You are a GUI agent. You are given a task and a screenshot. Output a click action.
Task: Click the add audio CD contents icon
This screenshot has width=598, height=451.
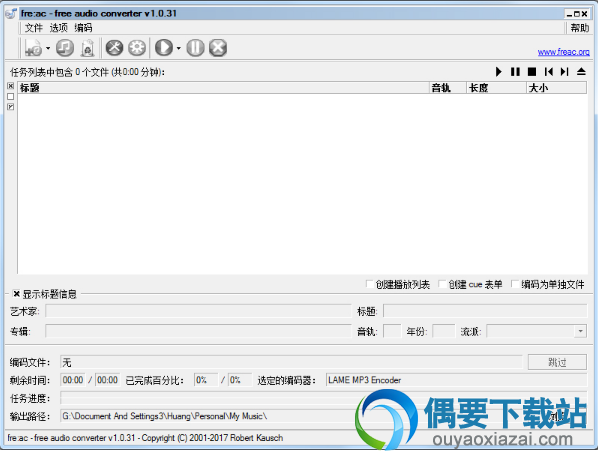coord(65,48)
